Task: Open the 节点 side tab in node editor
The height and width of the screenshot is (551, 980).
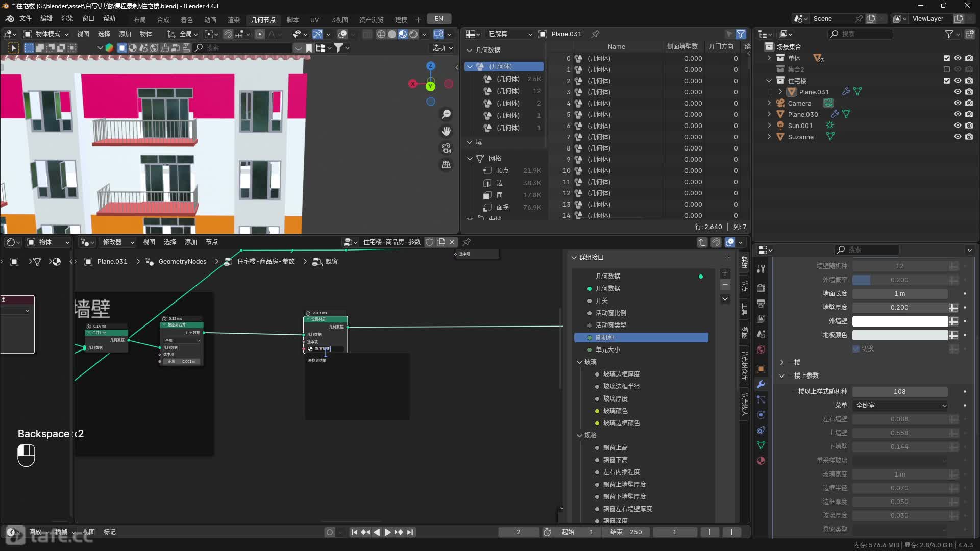Action: (x=744, y=285)
